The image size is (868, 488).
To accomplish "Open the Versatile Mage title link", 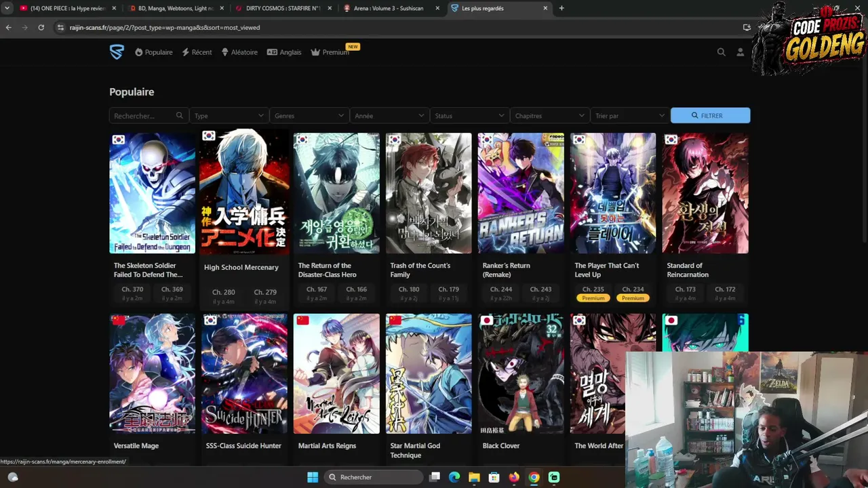I will (136, 446).
